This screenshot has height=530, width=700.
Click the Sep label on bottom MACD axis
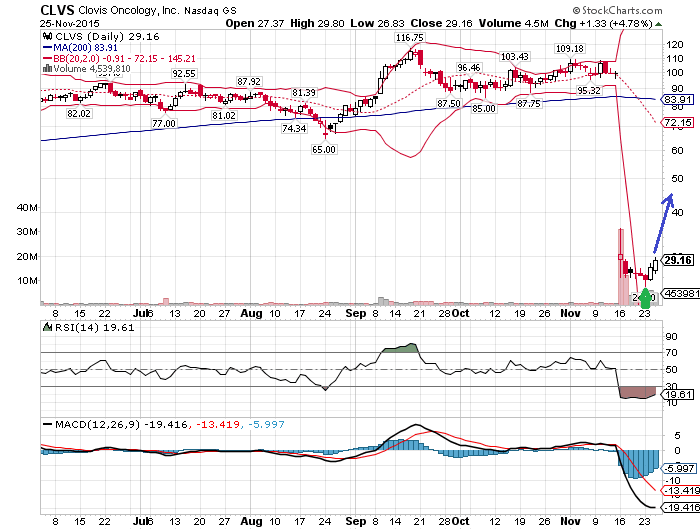pyautogui.click(x=356, y=521)
